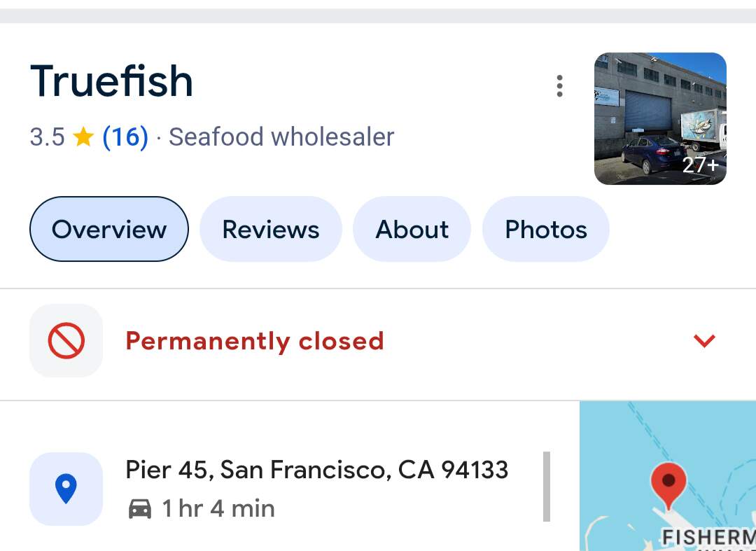Open the About tab
Viewport: 756px width, 551px height.
point(412,230)
